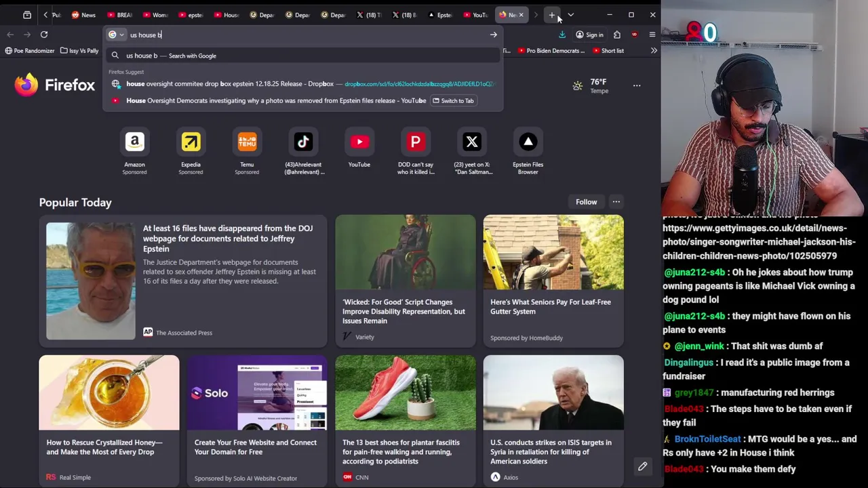868x488 pixels.
Task: Open the 'Wicked: For Good' script changes article
Action: (405, 281)
